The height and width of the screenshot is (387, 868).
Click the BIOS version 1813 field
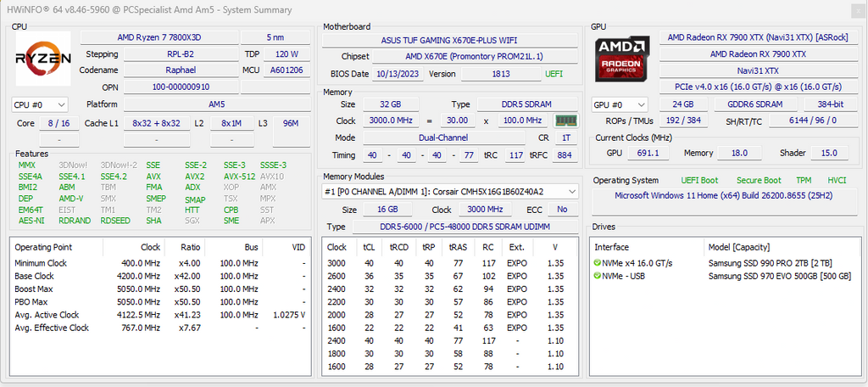tap(500, 74)
